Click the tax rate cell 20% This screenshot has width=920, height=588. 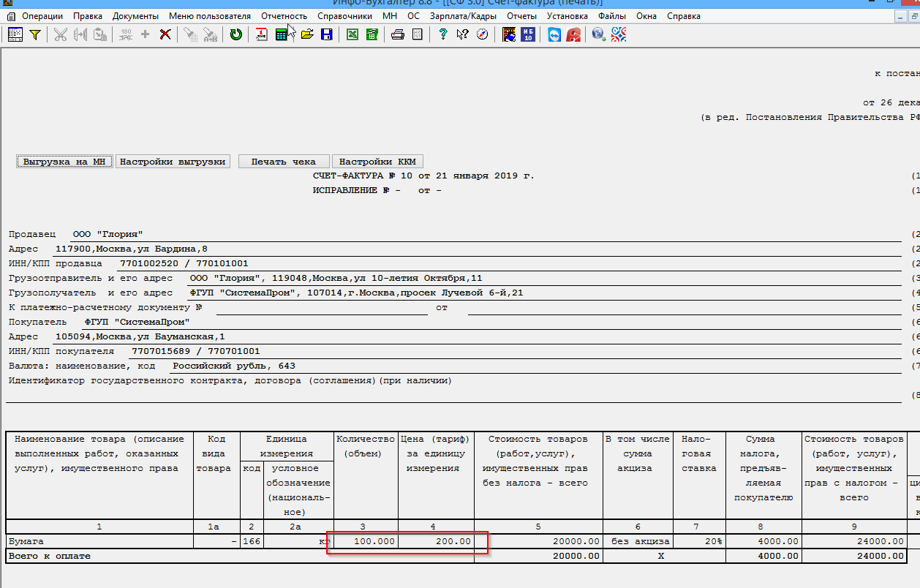point(699,541)
